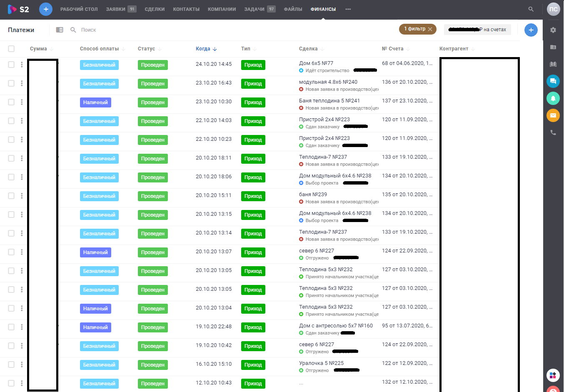The height and width of the screenshot is (392, 564).
Task: Add a new payment with blue plus button
Action: pos(531,30)
